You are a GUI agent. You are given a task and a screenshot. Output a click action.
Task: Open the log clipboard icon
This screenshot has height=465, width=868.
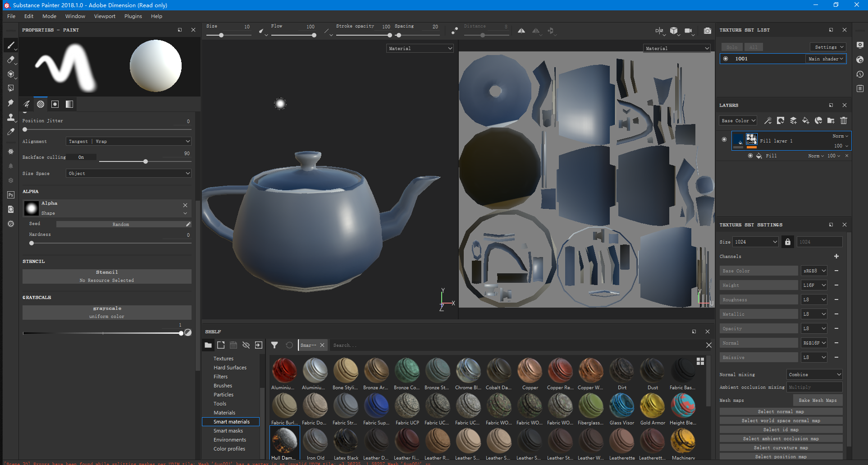tap(860, 88)
